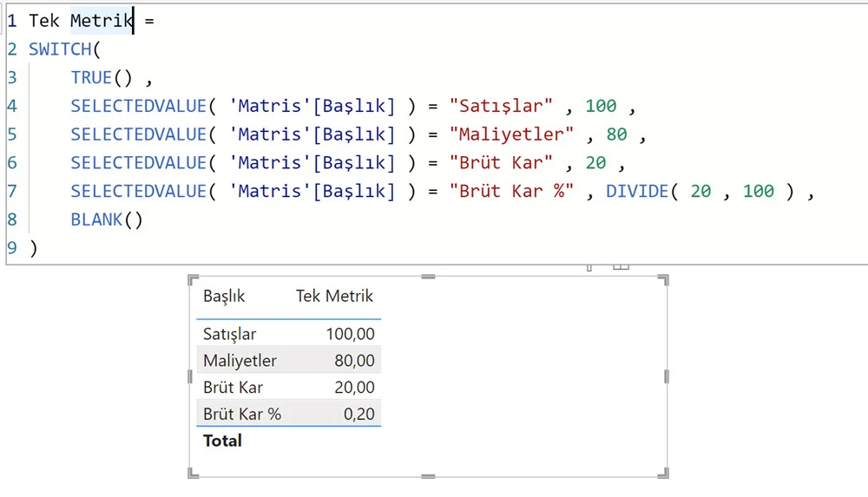Image resolution: width=868 pixels, height=497 pixels.
Task: Click line number 1 in the editor gutter
Action: click(12, 21)
